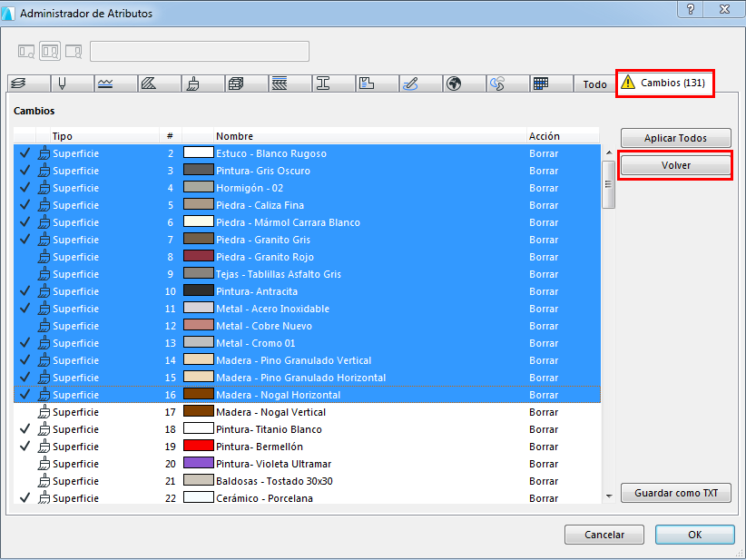Sort list by # number column header
This screenshot has width=746, height=560.
[x=171, y=136]
